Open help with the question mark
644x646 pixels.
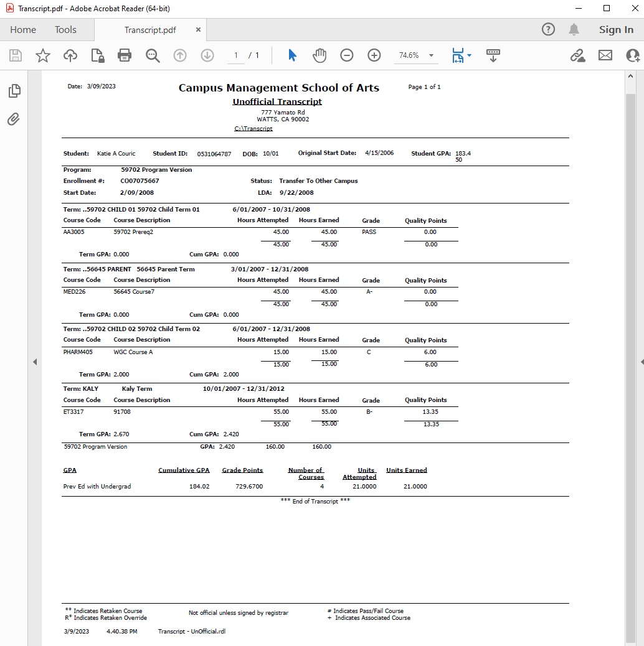pos(548,29)
